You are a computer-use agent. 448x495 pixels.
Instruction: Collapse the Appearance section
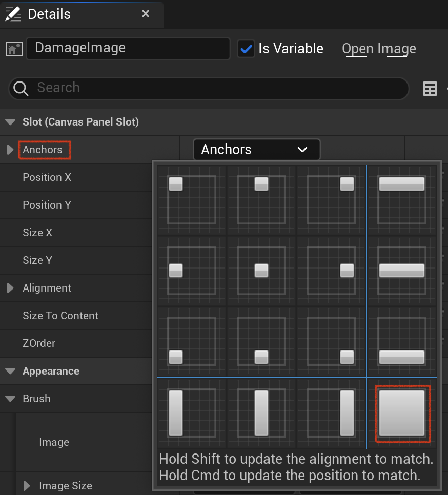point(10,371)
